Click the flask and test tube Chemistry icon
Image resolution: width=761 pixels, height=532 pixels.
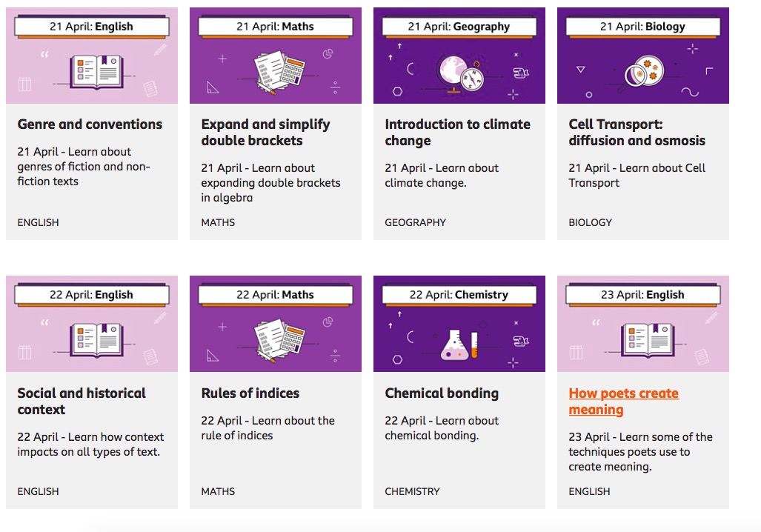click(459, 341)
